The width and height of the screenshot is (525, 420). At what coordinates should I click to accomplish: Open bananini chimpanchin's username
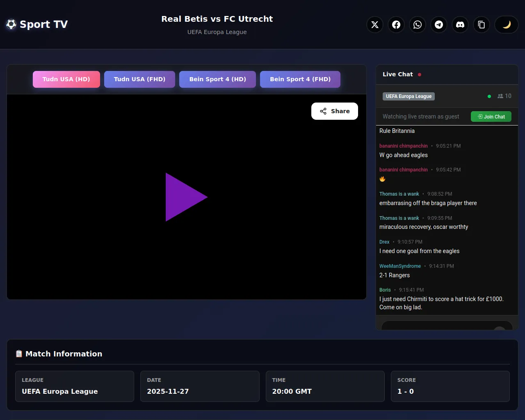[x=403, y=146]
